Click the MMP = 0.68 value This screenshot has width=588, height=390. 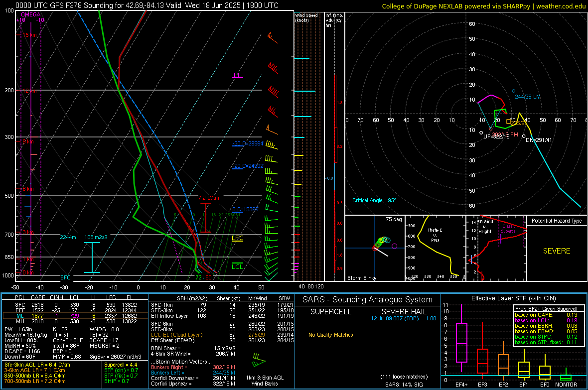[x=67, y=357]
